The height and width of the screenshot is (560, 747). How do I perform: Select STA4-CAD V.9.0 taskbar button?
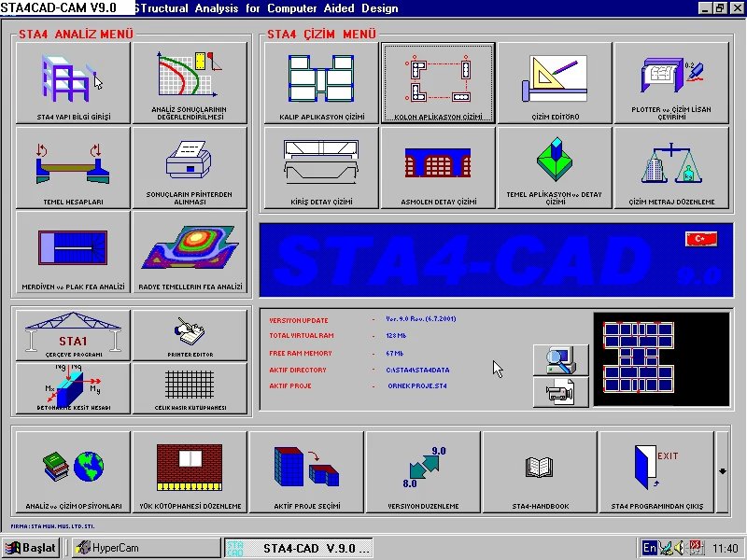(x=298, y=548)
